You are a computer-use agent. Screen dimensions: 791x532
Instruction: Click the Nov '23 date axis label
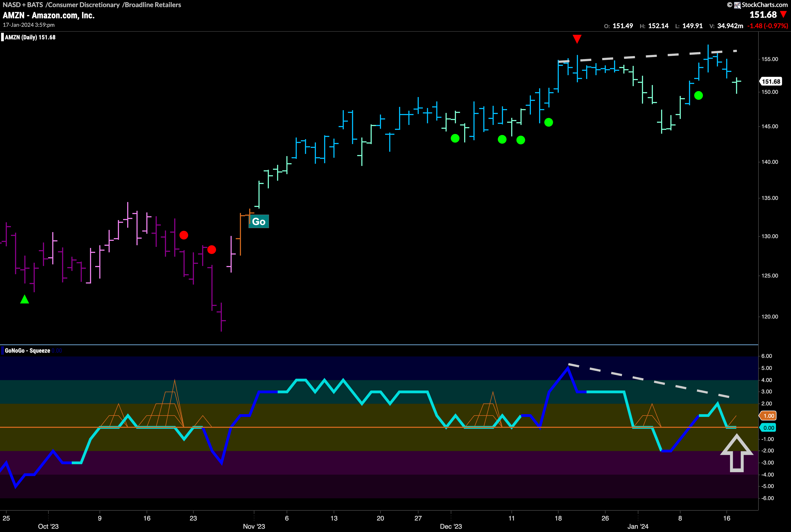point(254,526)
